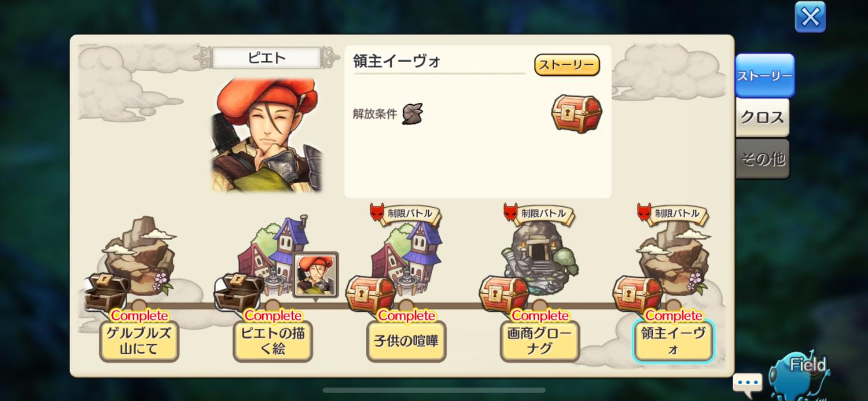
Task: Tap the red chest at 子供の喧嘩 stage
Action: (x=370, y=294)
